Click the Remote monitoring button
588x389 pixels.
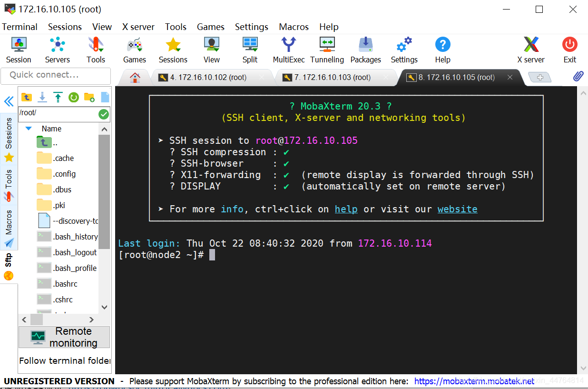[x=64, y=337]
